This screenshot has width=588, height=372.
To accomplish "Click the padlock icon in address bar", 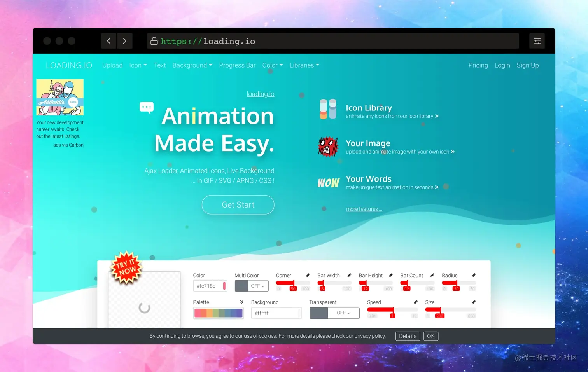I will (154, 41).
